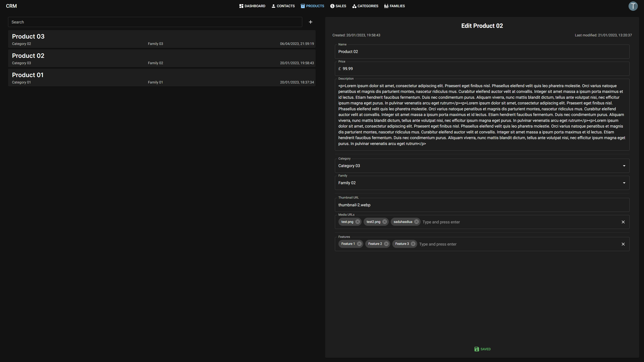Click the test.png chip label
The width and height of the screenshot is (644, 362).
point(347,222)
